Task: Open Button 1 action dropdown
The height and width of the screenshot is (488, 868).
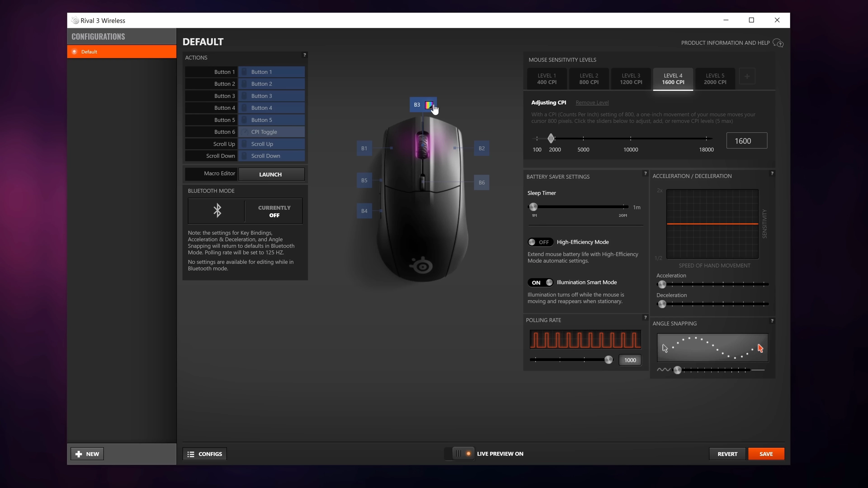Action: 271,72
